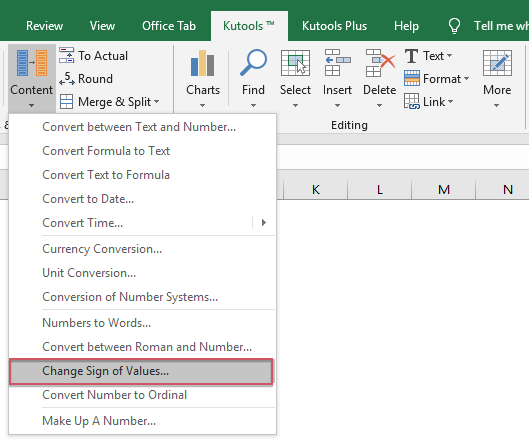
Task: Click the Round tool icon
Action: [66, 79]
